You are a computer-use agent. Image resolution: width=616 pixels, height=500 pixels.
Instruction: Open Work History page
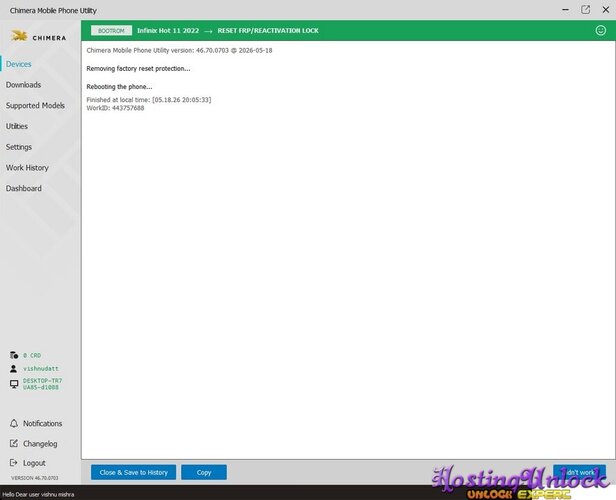click(27, 168)
